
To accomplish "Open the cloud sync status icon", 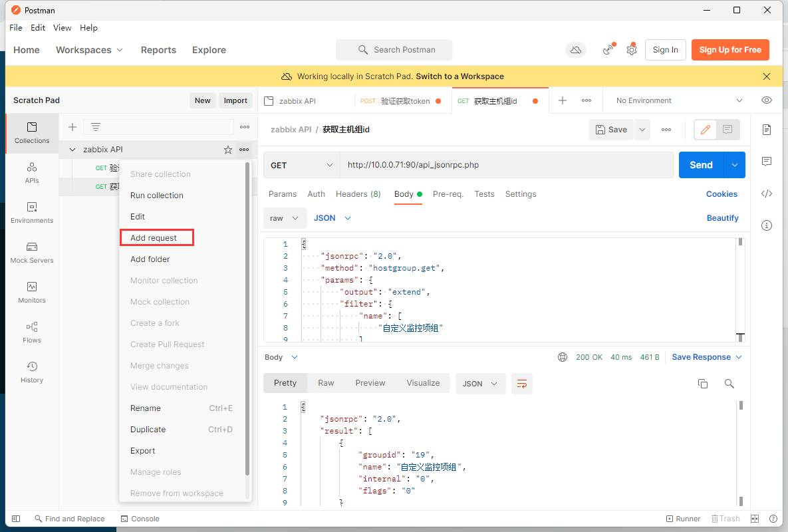I will click(576, 50).
